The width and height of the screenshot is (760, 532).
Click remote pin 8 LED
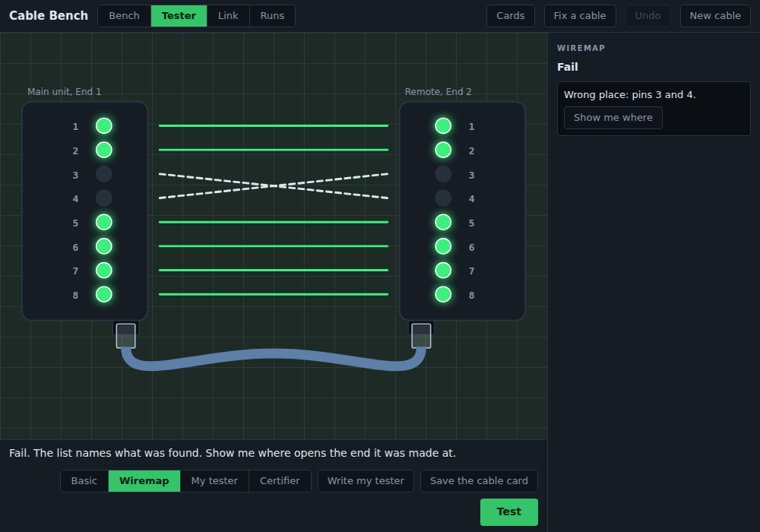click(x=443, y=295)
